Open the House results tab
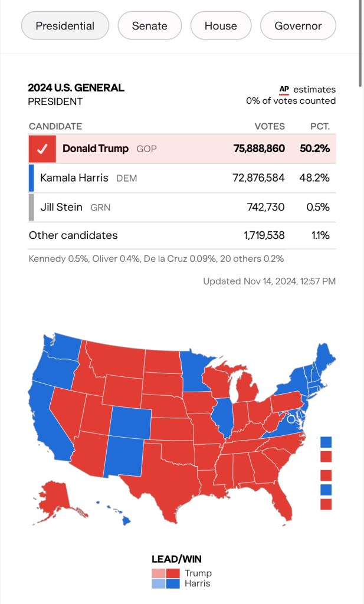The width and height of the screenshot is (364, 604). click(x=221, y=26)
